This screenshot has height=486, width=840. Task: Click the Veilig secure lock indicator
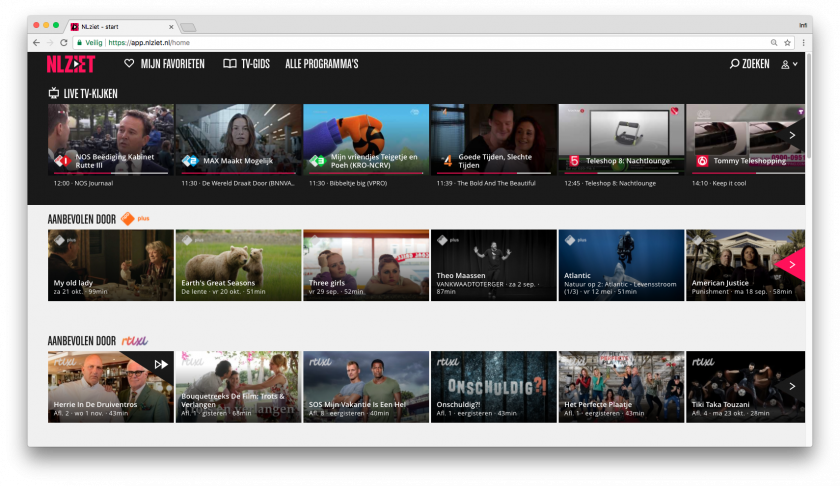pyautogui.click(x=89, y=42)
